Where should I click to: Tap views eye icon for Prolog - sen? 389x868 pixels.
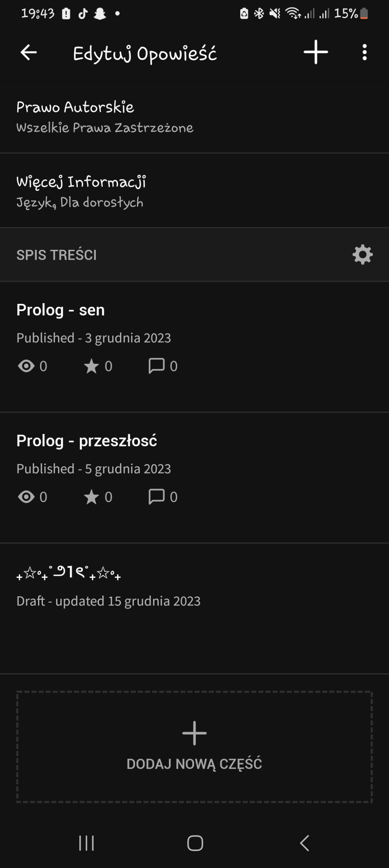click(26, 366)
